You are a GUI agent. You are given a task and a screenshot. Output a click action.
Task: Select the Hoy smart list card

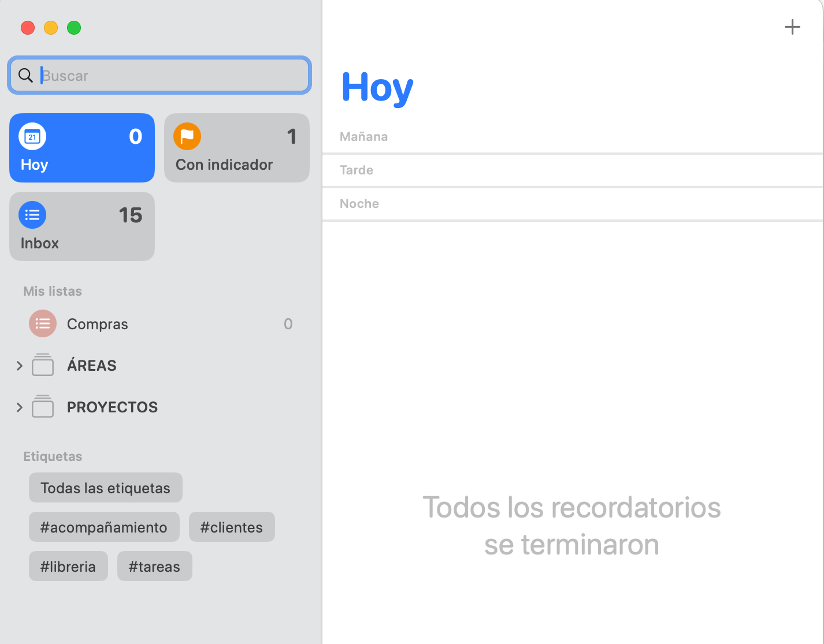(x=82, y=148)
